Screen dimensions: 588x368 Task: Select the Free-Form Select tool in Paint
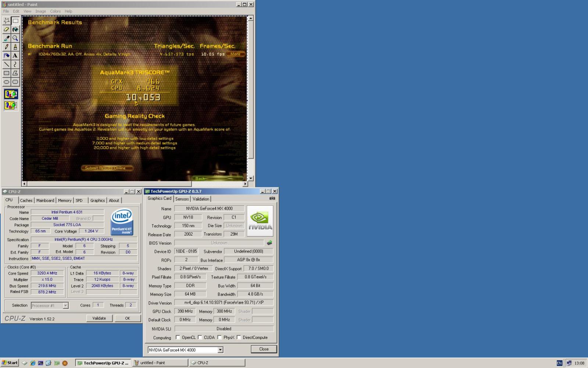point(6,21)
